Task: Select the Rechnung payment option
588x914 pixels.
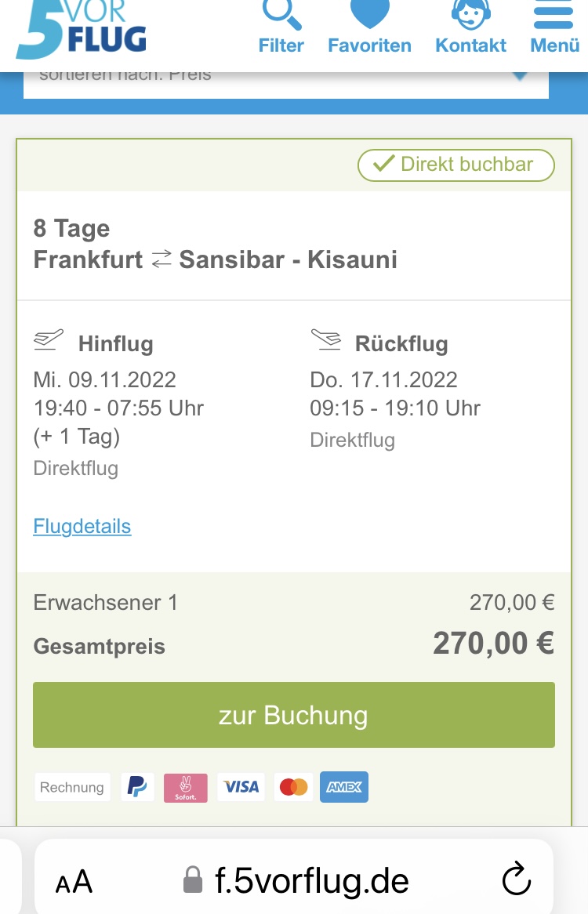Action: coord(72,787)
